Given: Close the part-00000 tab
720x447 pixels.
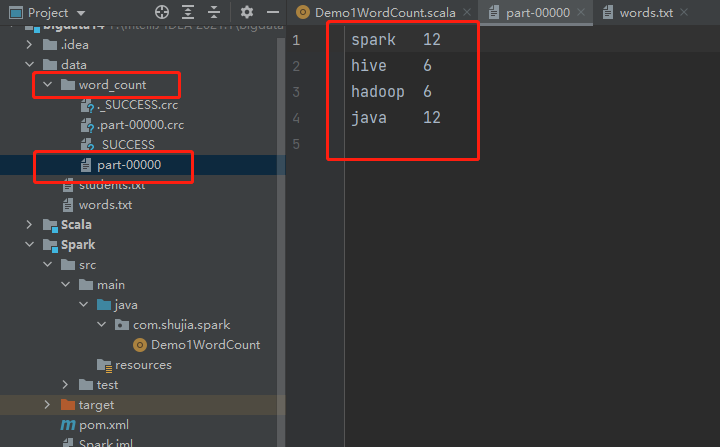Looking at the screenshot, I should (581, 12).
